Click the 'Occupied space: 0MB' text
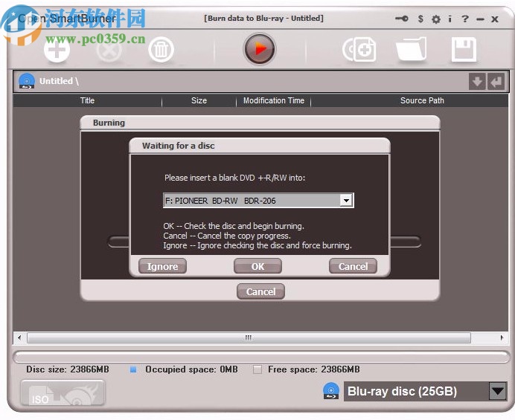Screen dimensions: 515x420 [191, 369]
